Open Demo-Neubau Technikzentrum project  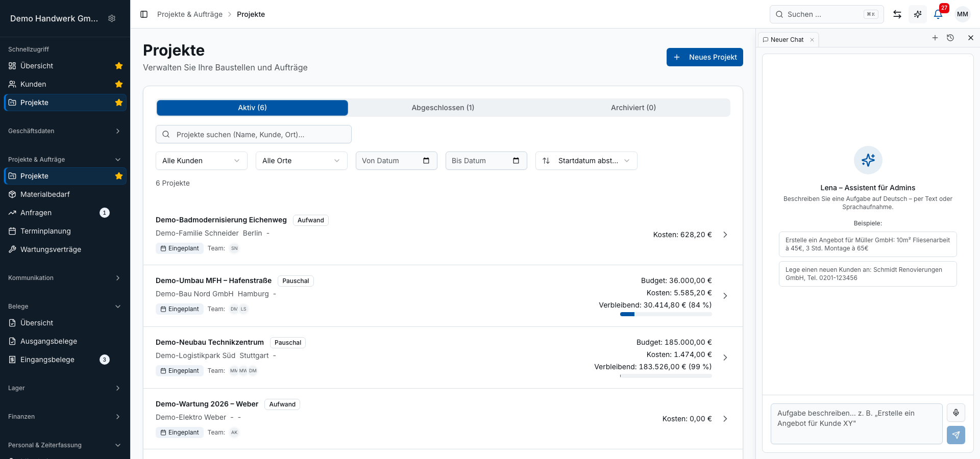pos(443,358)
